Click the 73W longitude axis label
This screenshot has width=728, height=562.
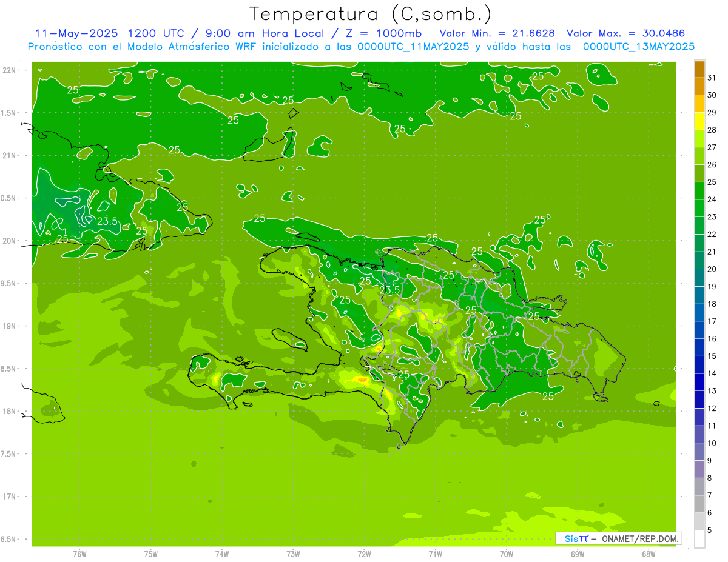[293, 554]
